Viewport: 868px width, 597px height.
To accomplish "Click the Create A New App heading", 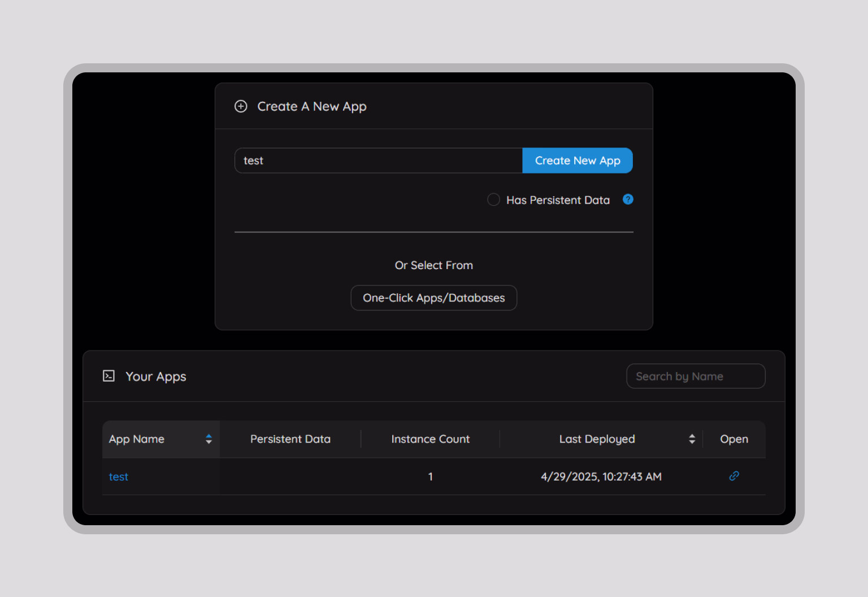I will click(x=312, y=106).
